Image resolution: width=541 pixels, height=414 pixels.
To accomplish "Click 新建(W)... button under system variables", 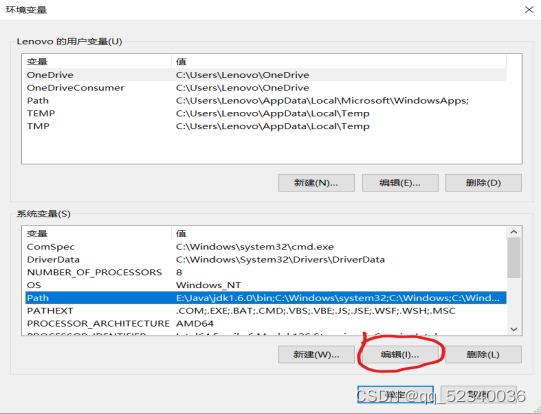I will click(x=316, y=355).
